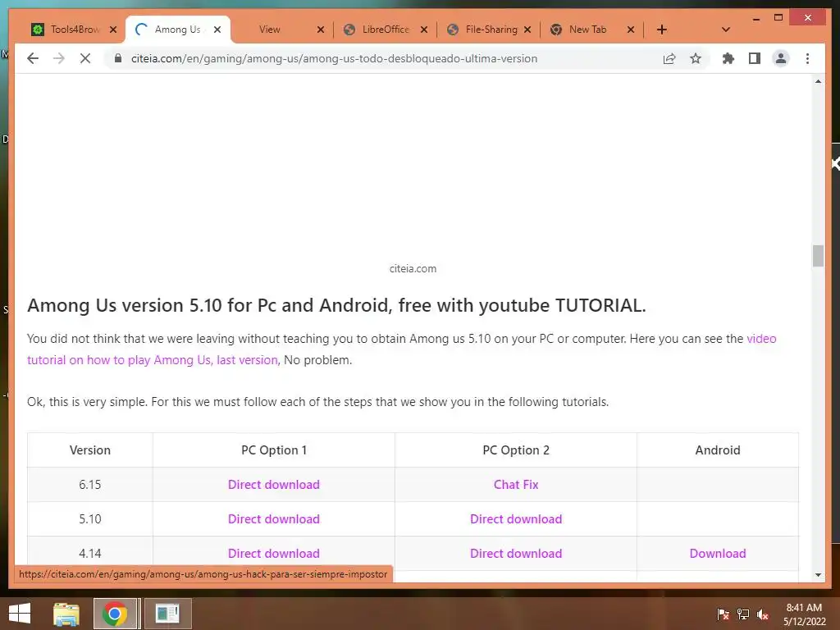840x630 pixels.
Task: Click the Among Us version 5.10 heading
Action: 336,305
